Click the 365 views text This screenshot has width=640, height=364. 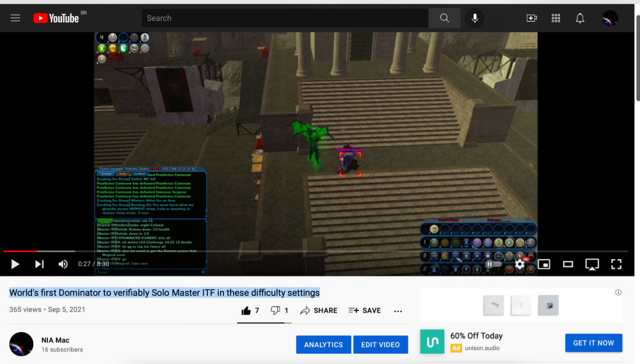[26, 310]
